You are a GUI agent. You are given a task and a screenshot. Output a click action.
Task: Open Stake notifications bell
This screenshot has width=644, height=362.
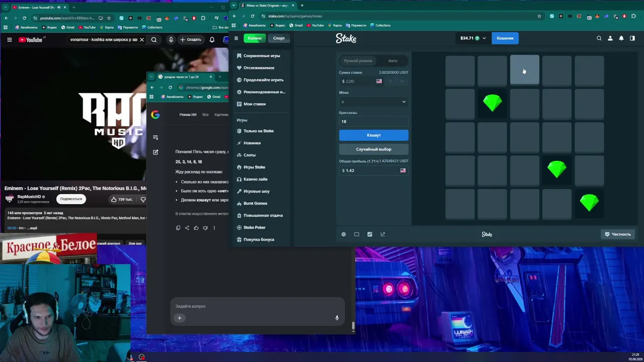click(x=621, y=38)
